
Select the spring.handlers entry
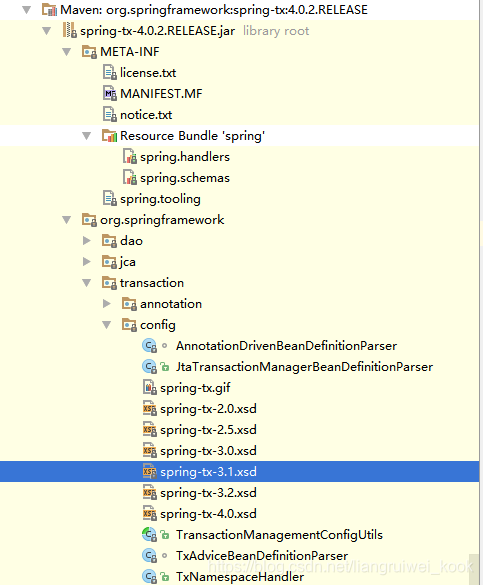(x=185, y=157)
